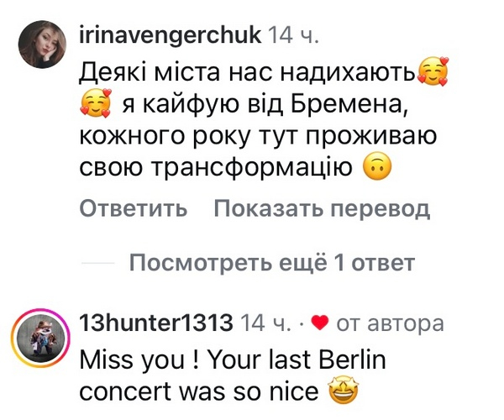
Task: Reply via the Ответить button
Action: point(134,208)
